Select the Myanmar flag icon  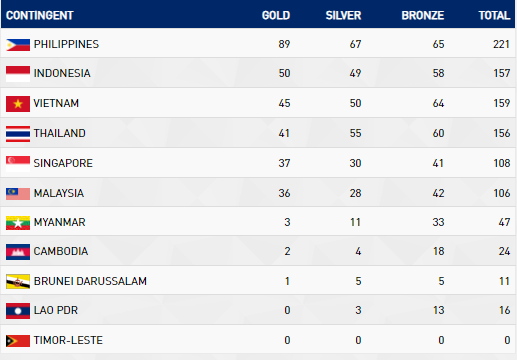coord(18,223)
